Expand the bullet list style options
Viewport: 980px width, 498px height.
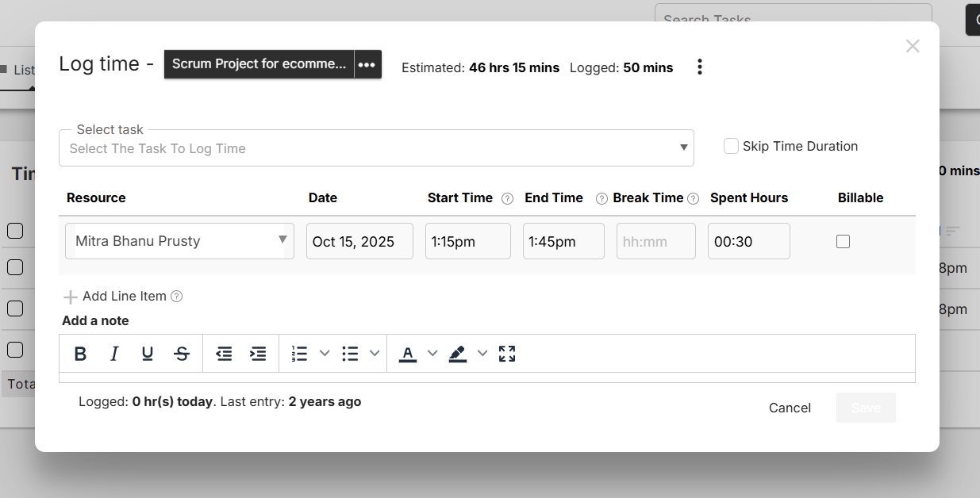(x=375, y=354)
